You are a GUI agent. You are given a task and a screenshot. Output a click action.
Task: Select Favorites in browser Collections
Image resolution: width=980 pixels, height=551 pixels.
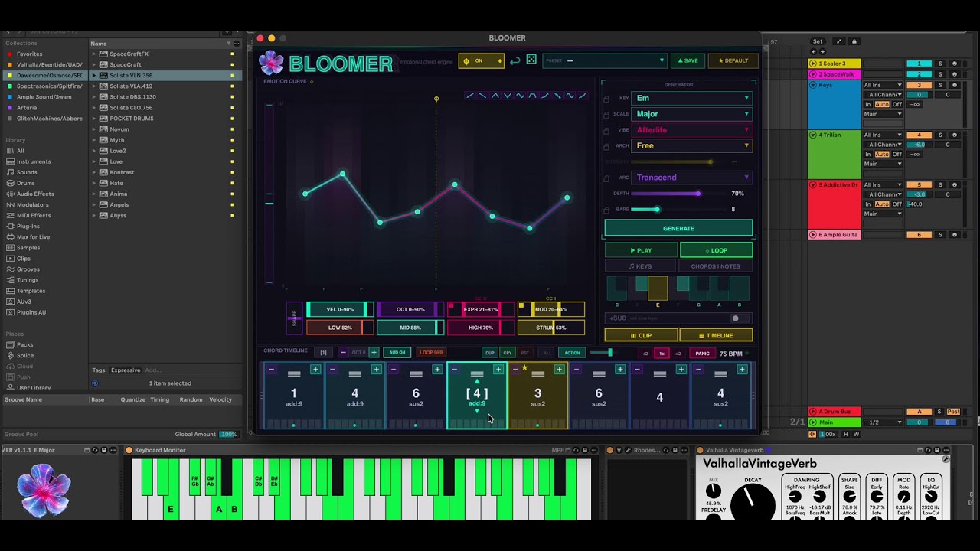pos(30,54)
